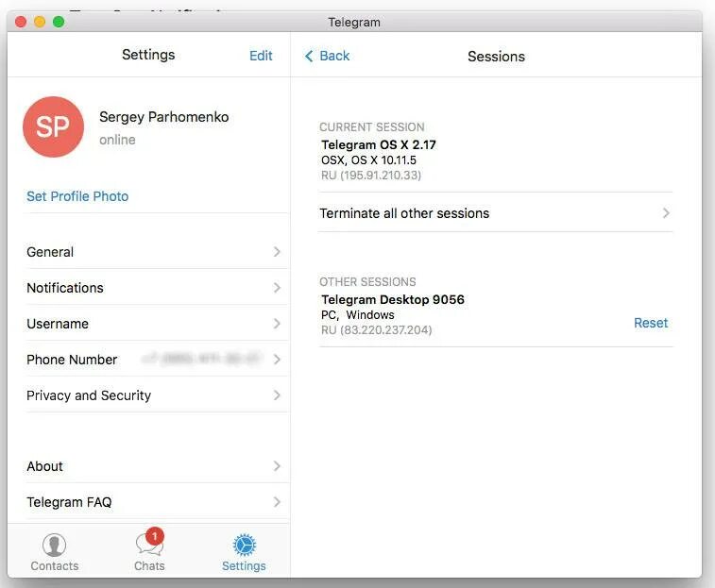Click the IP text RU (195.91.210.33)
The width and height of the screenshot is (715, 588).
371,176
